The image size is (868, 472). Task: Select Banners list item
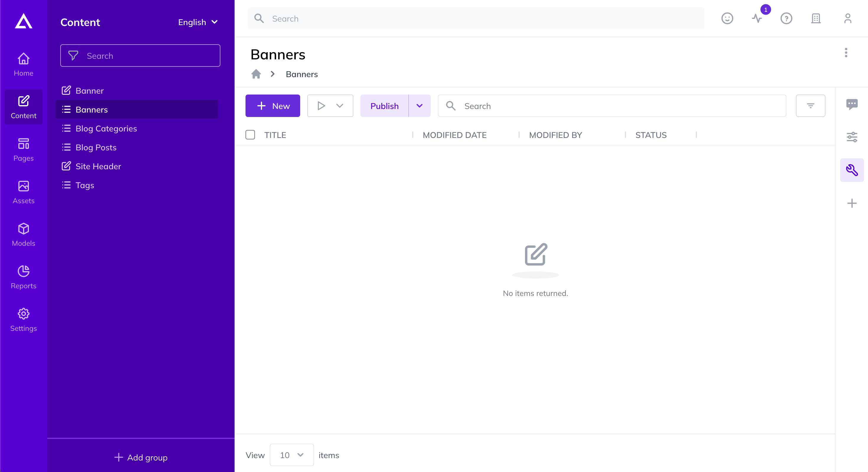(x=137, y=110)
